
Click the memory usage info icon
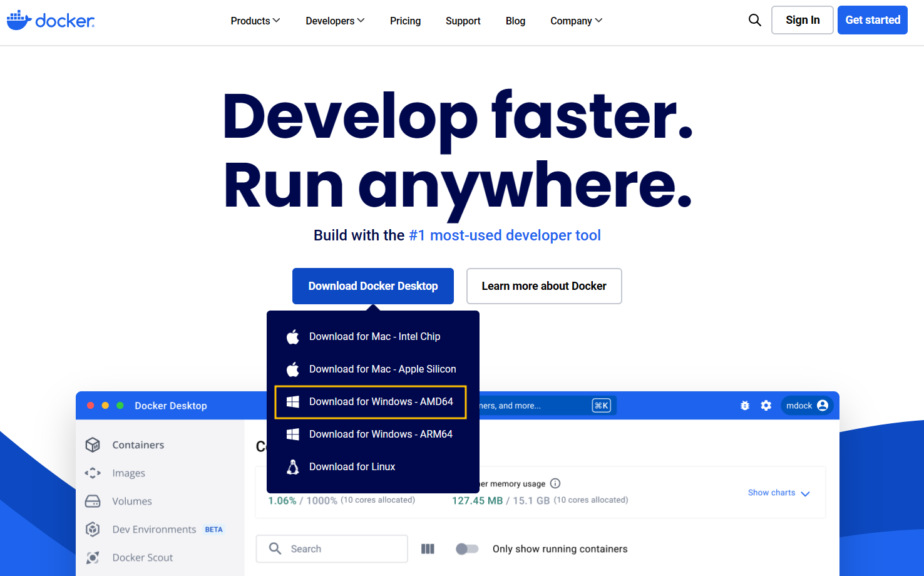(555, 483)
